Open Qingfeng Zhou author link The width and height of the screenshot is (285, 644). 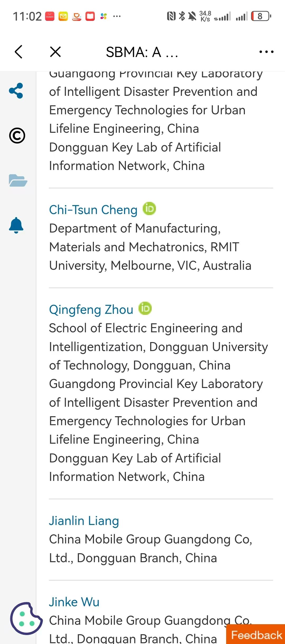pos(91,310)
